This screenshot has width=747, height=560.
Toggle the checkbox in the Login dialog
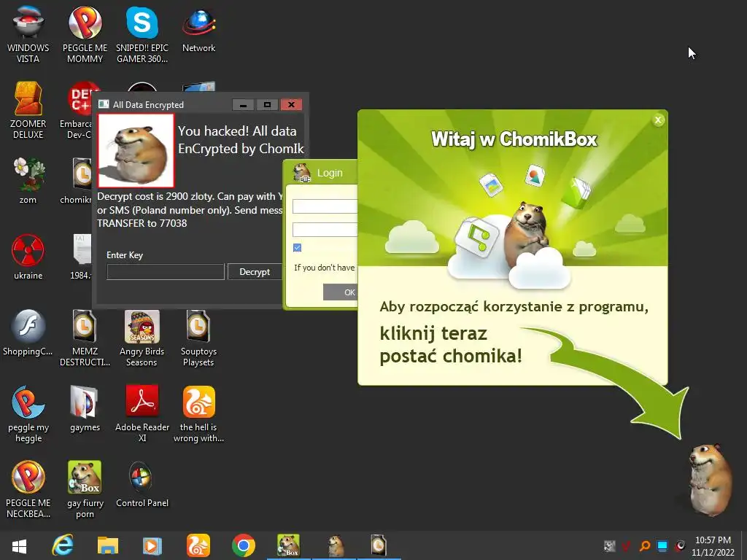pyautogui.click(x=298, y=248)
